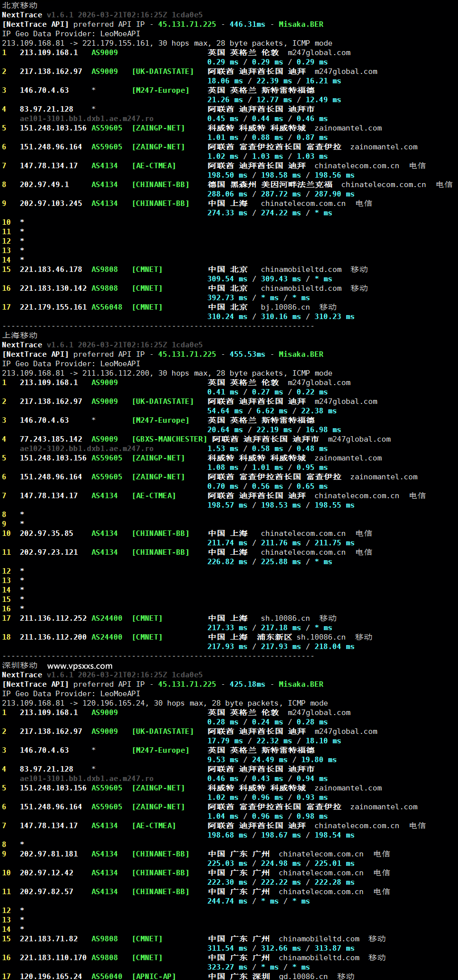Click the hop IP address 202.97.49.1
This screenshot has width=458, height=980.
tap(44, 185)
